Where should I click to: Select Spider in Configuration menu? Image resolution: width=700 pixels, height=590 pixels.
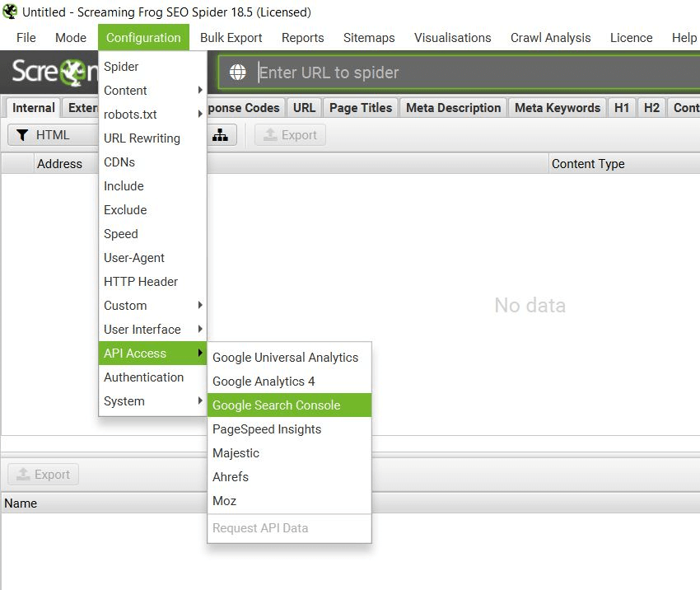click(152, 67)
